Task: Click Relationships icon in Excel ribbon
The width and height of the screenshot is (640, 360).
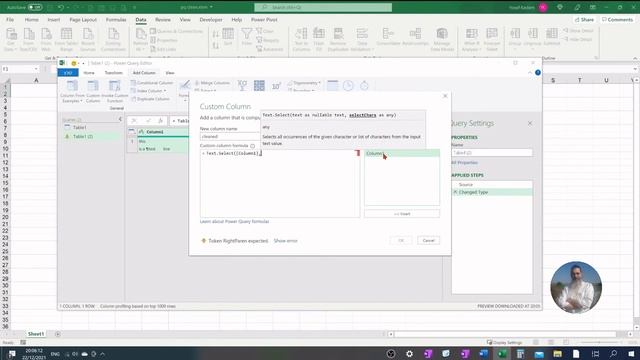Action: pyautogui.click(x=415, y=37)
